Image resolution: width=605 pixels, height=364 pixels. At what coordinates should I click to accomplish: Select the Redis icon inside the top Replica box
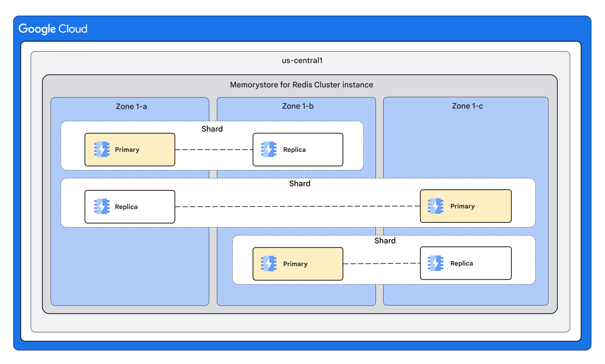(x=269, y=149)
